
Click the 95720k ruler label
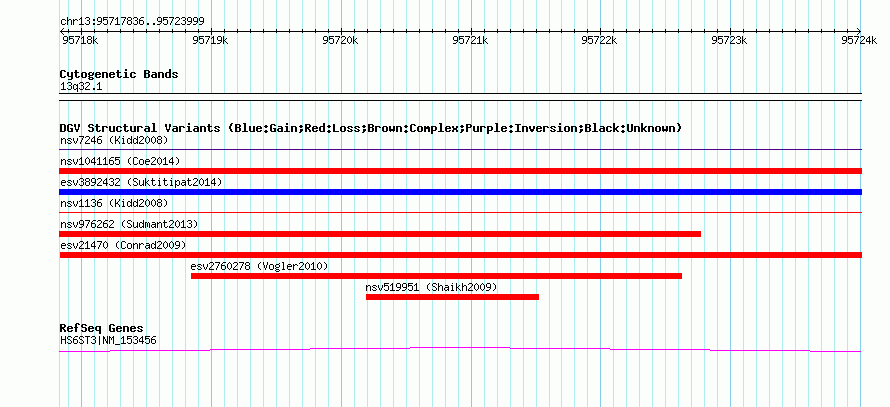(340, 40)
